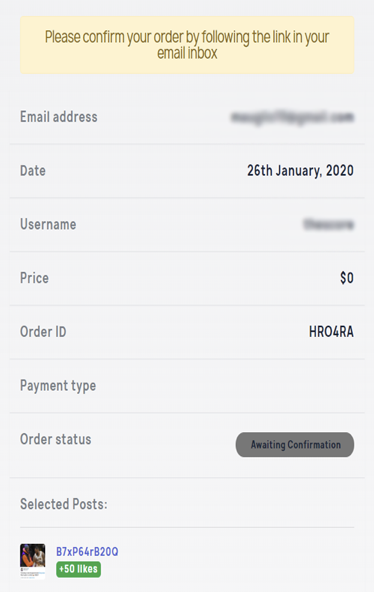Click the yellow confirm-order notice banner
374x592 pixels.
click(x=187, y=45)
